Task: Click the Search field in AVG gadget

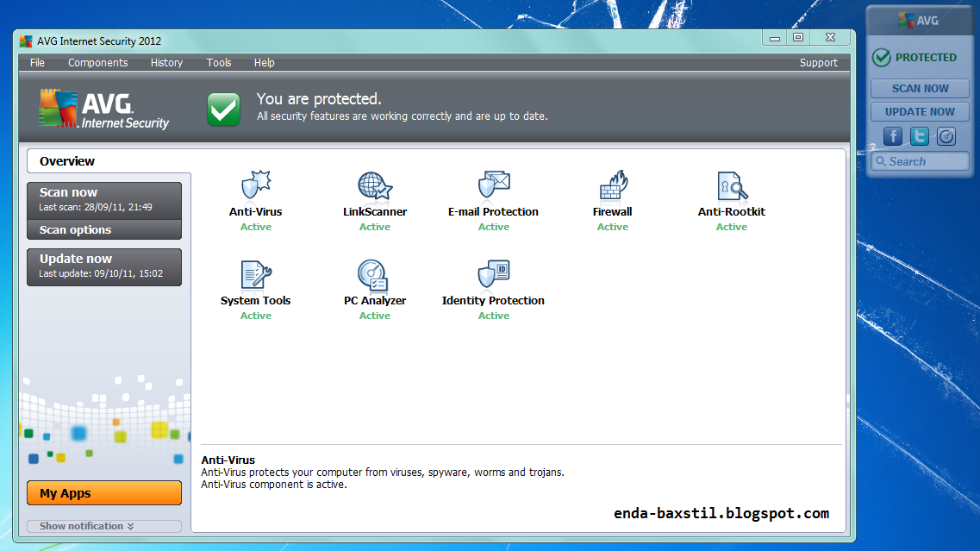Action: (920, 161)
